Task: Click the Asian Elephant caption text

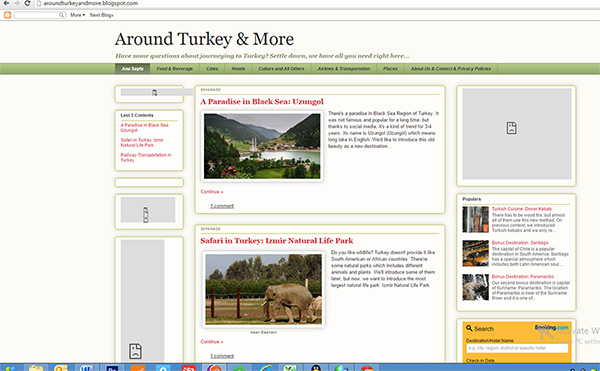Action: click(x=263, y=332)
